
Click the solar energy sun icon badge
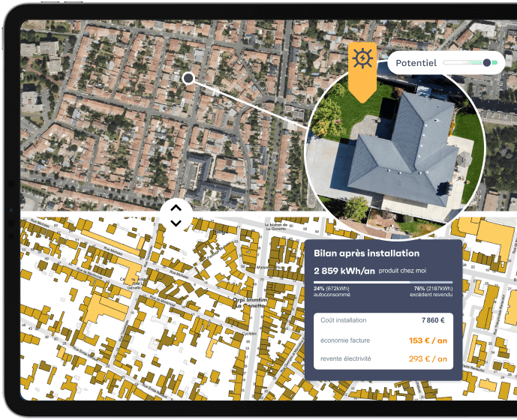point(362,59)
